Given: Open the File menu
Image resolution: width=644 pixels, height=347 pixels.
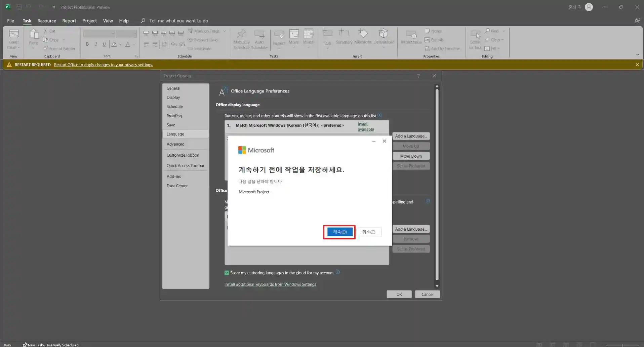Looking at the screenshot, I should click(10, 21).
